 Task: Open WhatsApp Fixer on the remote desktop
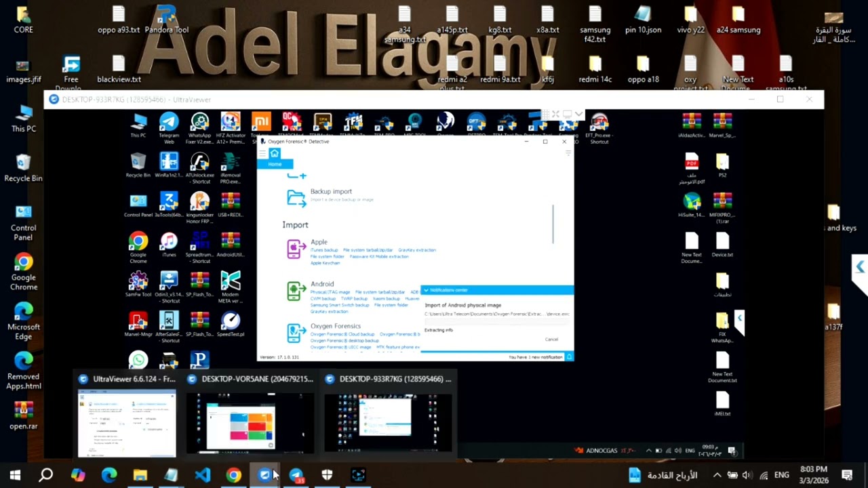pyautogui.click(x=199, y=127)
